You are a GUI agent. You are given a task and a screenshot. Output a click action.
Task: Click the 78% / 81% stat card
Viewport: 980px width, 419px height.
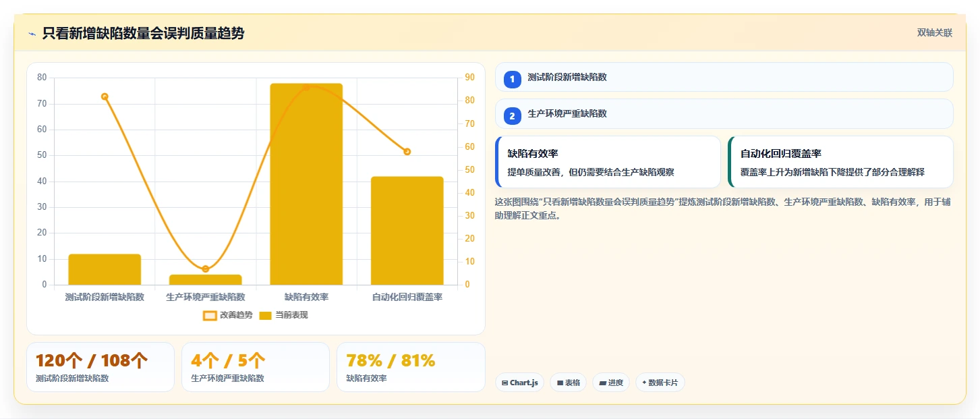coord(411,367)
